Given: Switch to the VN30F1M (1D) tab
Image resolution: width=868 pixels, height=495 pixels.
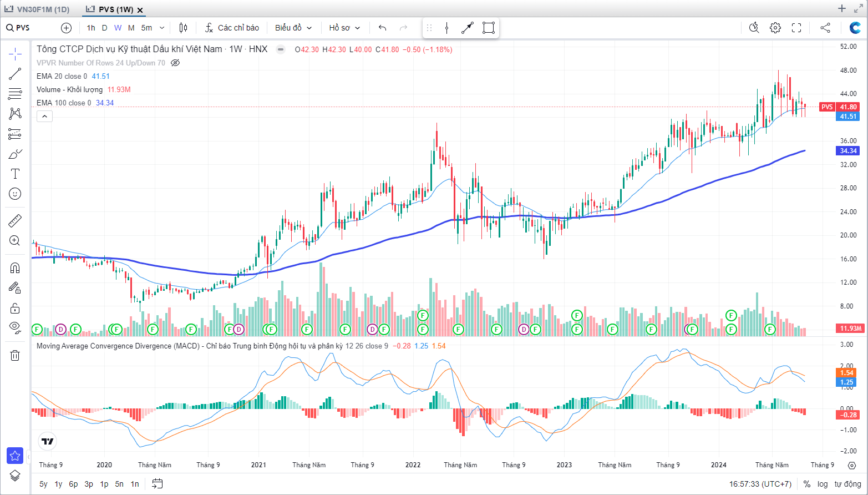Looking at the screenshot, I should pos(37,9).
